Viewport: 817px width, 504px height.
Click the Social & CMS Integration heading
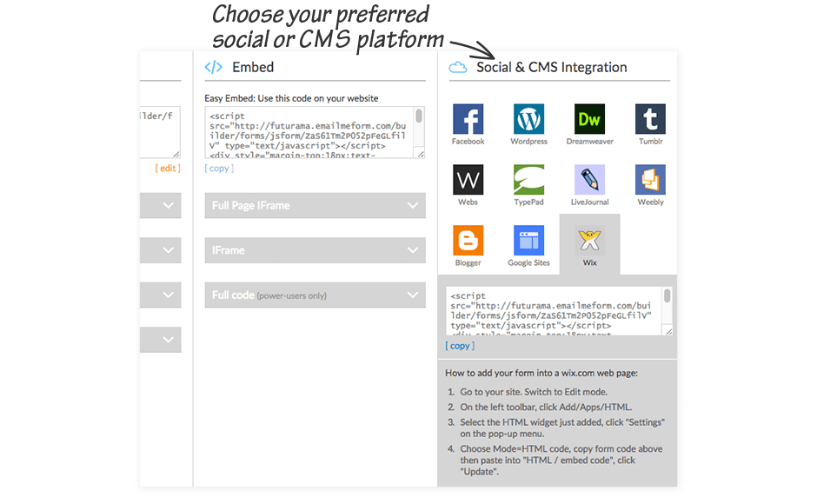[552, 67]
